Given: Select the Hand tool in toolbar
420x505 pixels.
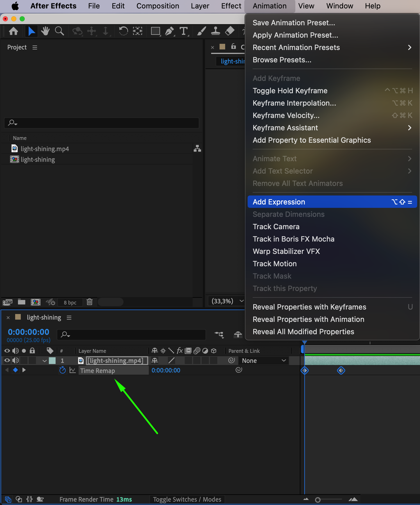Looking at the screenshot, I should click(x=45, y=31).
